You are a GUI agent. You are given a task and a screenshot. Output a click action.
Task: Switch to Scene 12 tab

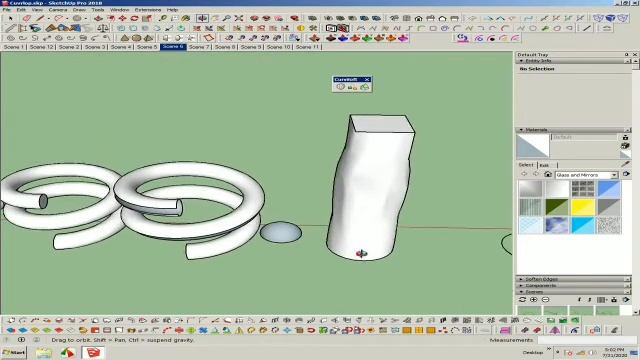pos(42,47)
